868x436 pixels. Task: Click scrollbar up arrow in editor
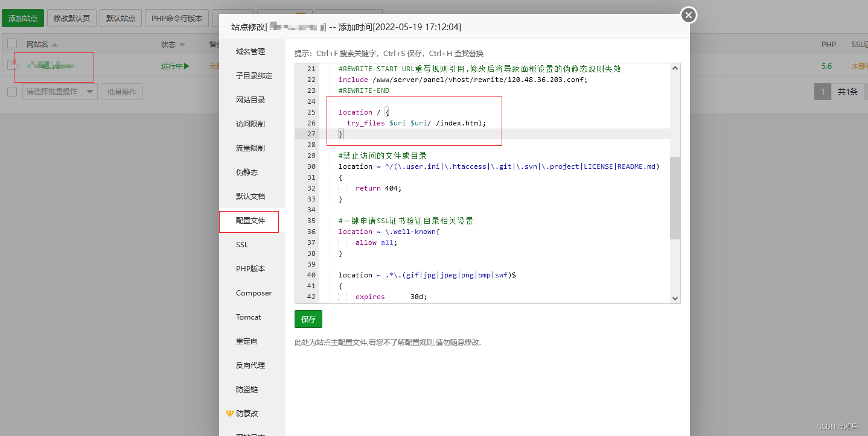[675, 69]
